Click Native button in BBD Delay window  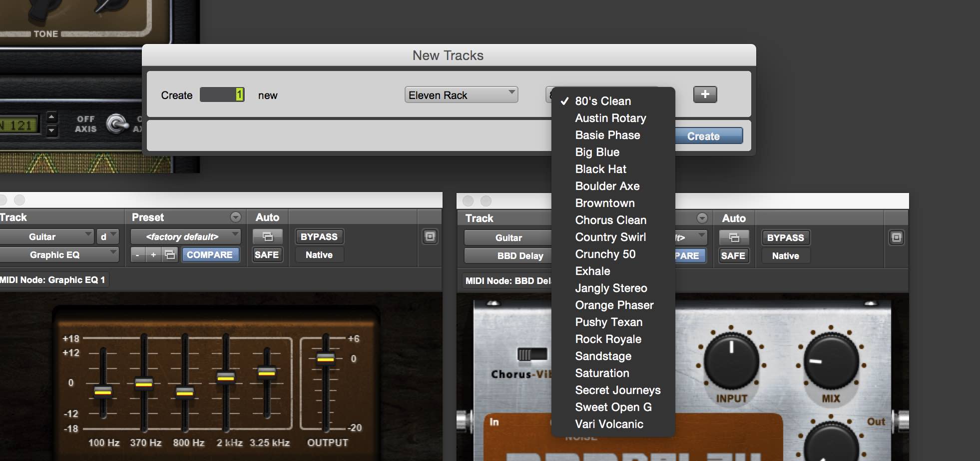(x=785, y=255)
